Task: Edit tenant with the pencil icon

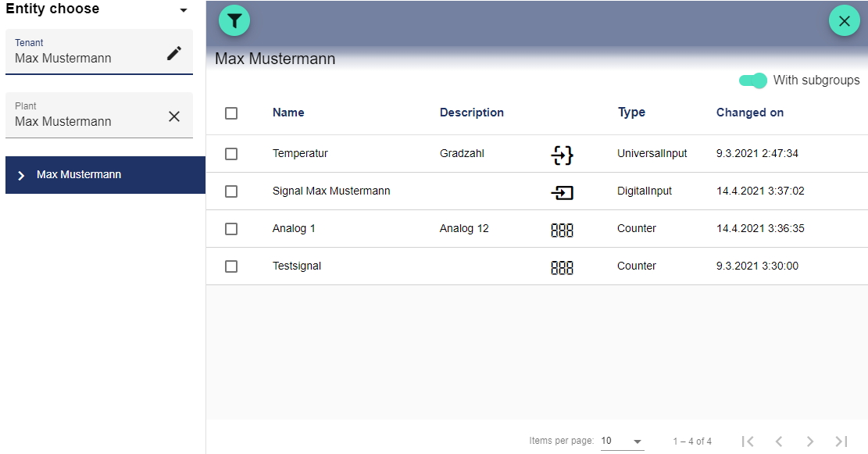Action: (x=174, y=53)
